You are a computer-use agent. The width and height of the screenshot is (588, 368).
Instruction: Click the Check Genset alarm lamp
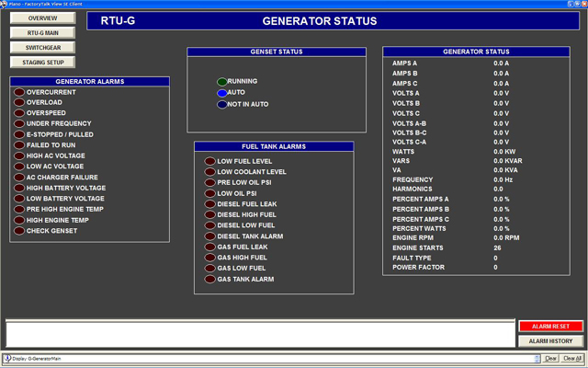(19, 231)
